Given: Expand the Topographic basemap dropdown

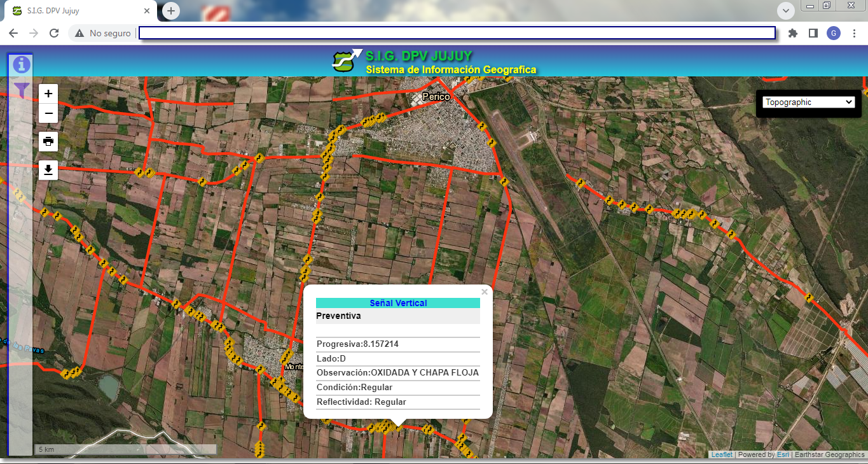Looking at the screenshot, I should tap(808, 102).
